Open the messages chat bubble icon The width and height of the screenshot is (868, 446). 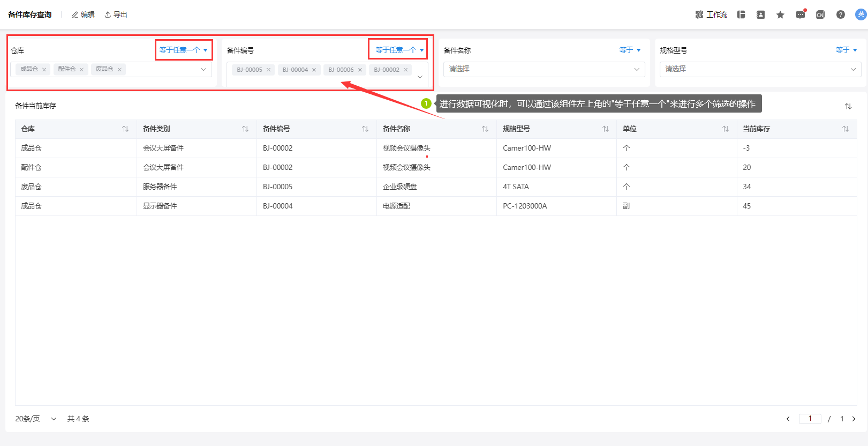[x=801, y=14]
